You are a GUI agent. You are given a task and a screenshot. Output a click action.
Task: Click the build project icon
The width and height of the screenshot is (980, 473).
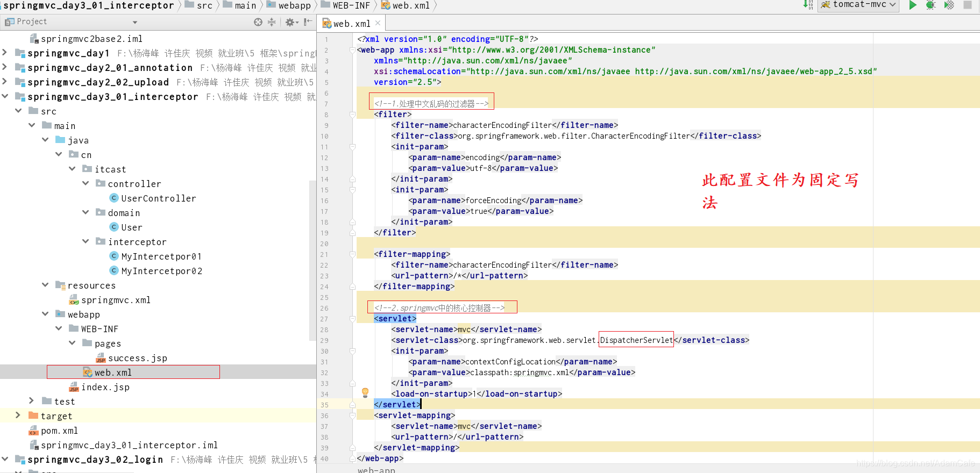click(808, 5)
